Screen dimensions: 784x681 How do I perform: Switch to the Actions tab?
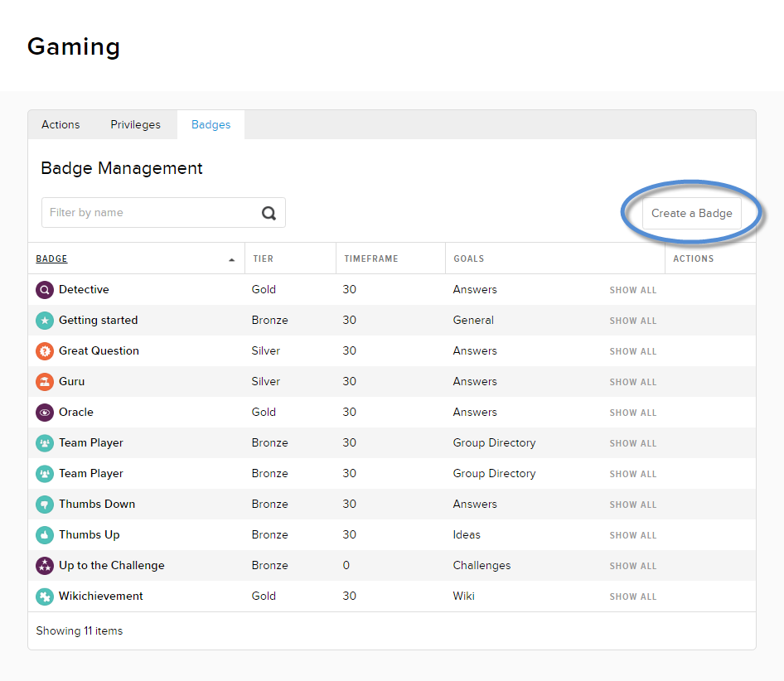click(60, 125)
